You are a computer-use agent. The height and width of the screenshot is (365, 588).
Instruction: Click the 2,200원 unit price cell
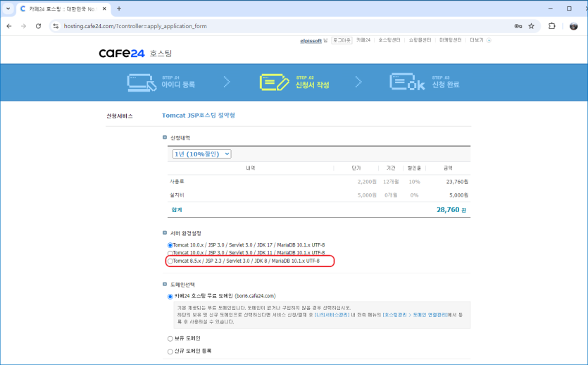[x=367, y=182]
